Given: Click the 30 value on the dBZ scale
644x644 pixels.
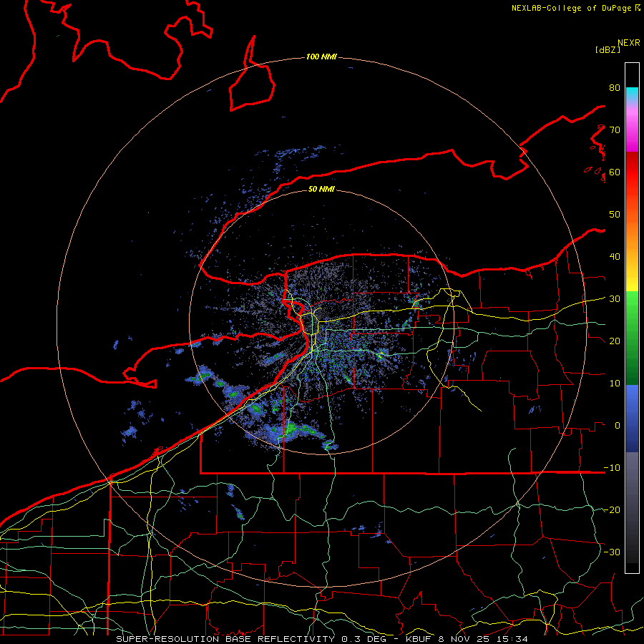Looking at the screenshot, I should click(615, 299).
